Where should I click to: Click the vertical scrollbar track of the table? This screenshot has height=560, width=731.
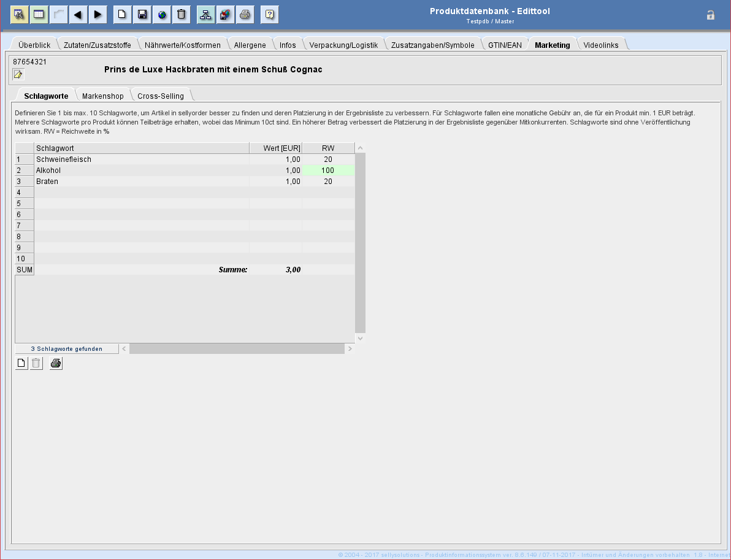[x=360, y=242]
